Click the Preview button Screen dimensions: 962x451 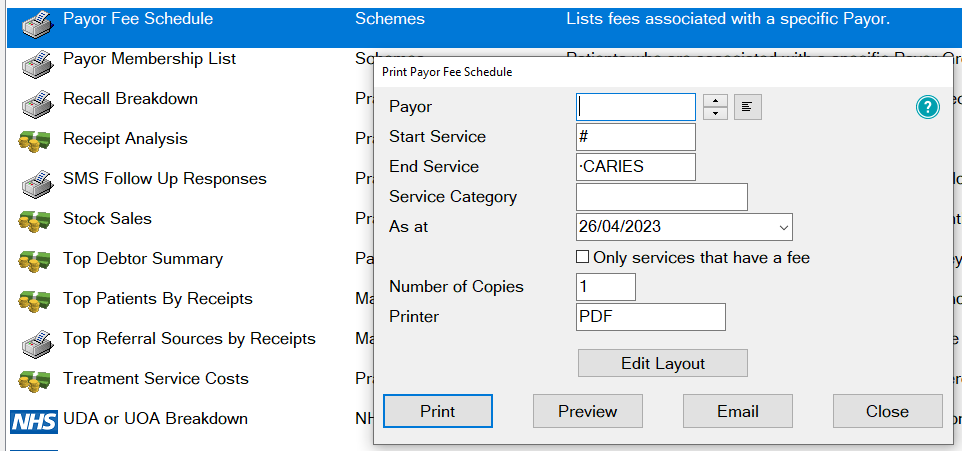(x=587, y=411)
